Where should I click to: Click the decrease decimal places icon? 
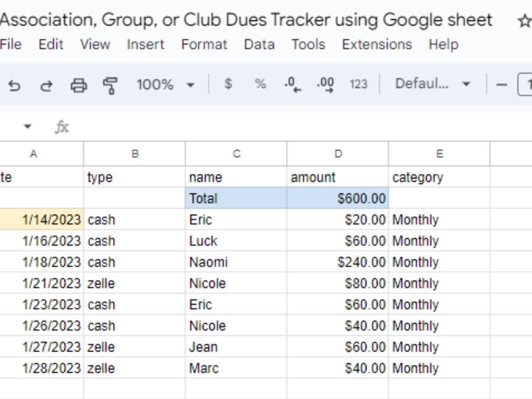(292, 84)
